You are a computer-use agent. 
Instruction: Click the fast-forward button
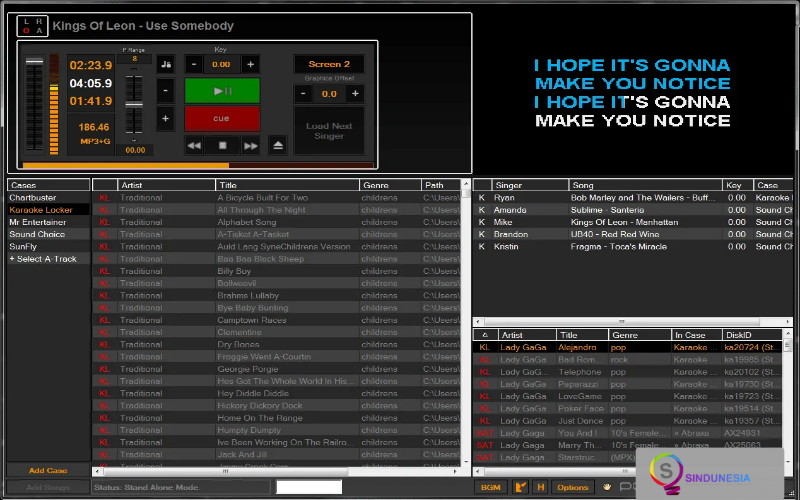pyautogui.click(x=251, y=145)
